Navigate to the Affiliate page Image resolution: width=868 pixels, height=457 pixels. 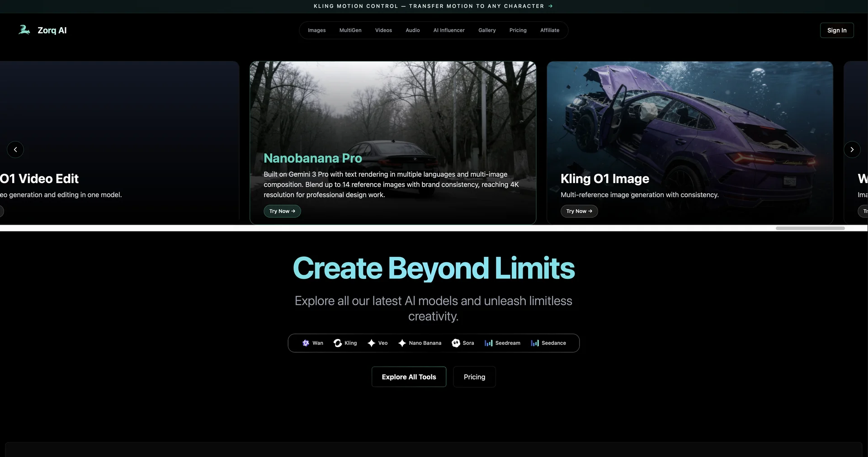[x=549, y=30]
